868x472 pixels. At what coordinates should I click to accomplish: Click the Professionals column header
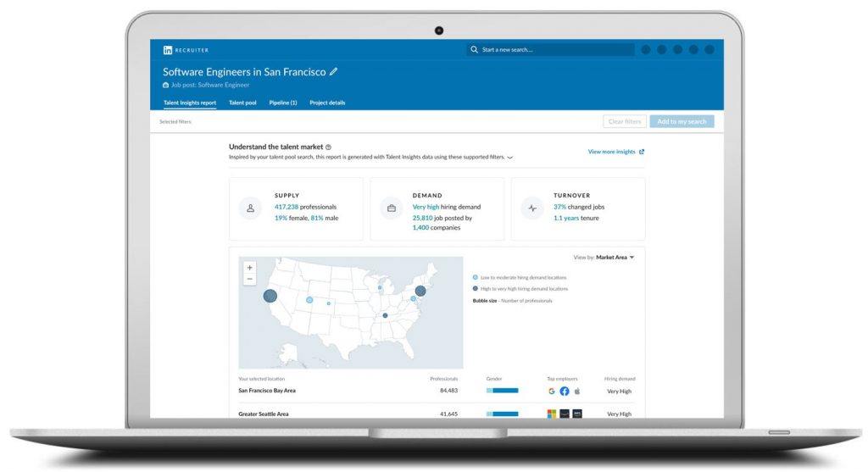[x=444, y=379]
